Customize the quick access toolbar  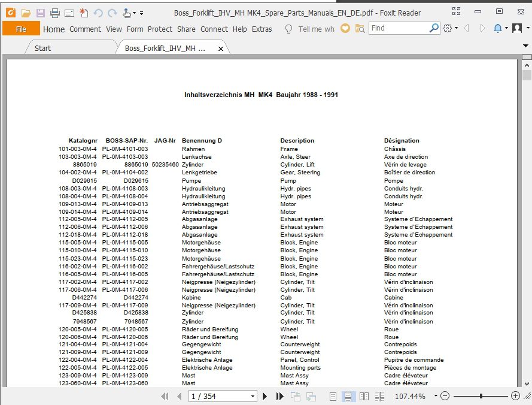[x=141, y=13]
